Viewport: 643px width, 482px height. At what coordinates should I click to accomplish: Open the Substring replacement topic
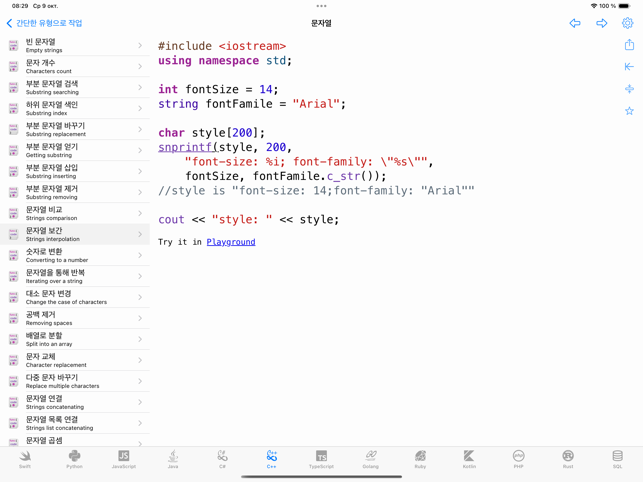(x=75, y=129)
